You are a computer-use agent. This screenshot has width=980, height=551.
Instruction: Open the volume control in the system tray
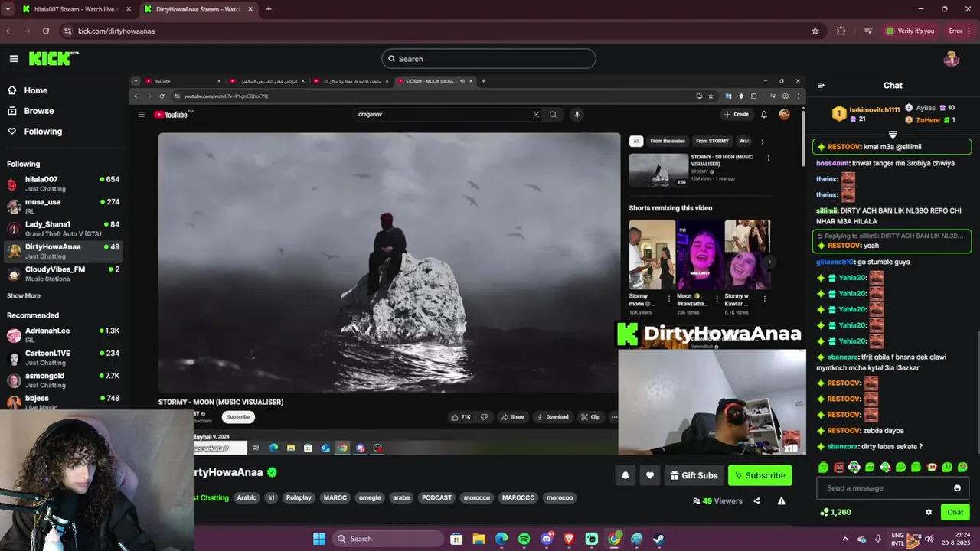(x=929, y=539)
